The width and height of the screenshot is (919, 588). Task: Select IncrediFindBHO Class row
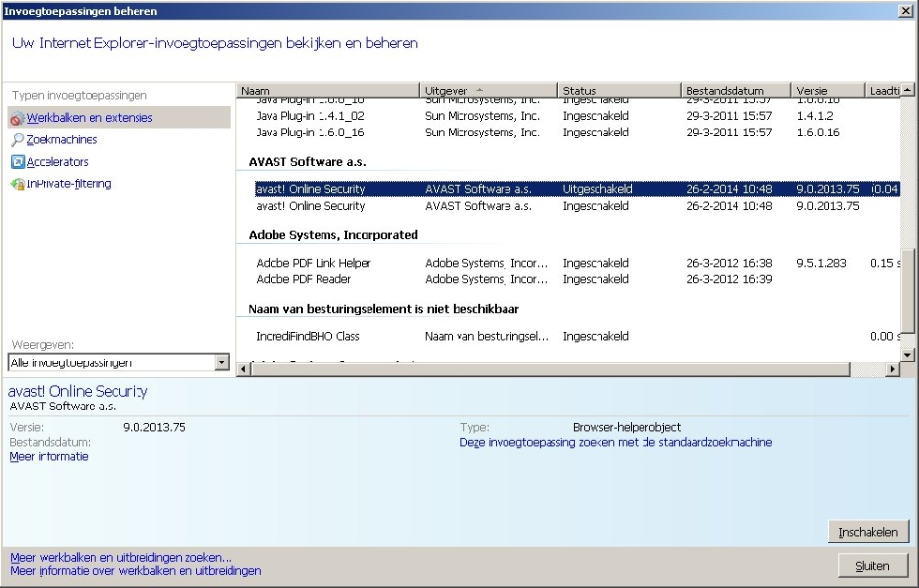coord(578,337)
